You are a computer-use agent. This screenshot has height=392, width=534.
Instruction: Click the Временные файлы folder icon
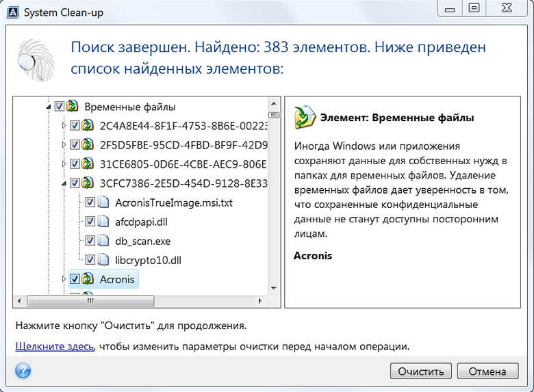(71, 107)
